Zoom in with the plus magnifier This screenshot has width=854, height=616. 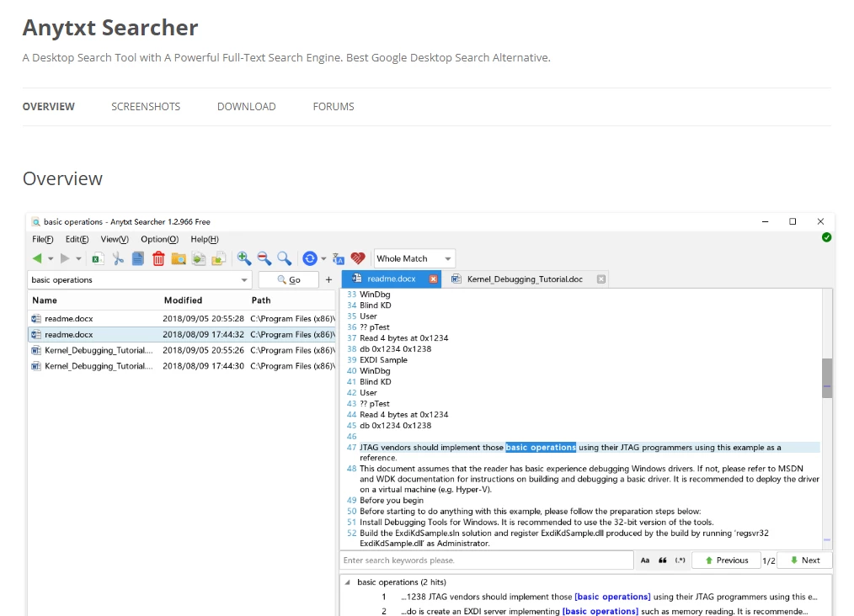pyautogui.click(x=244, y=258)
